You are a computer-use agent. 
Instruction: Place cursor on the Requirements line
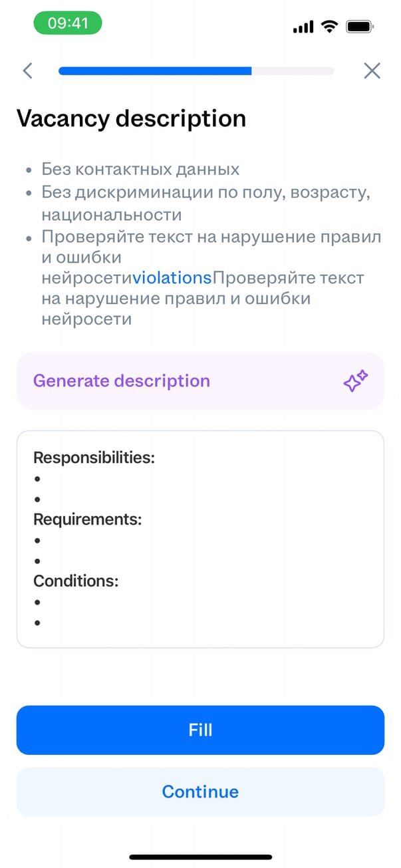[x=88, y=519]
